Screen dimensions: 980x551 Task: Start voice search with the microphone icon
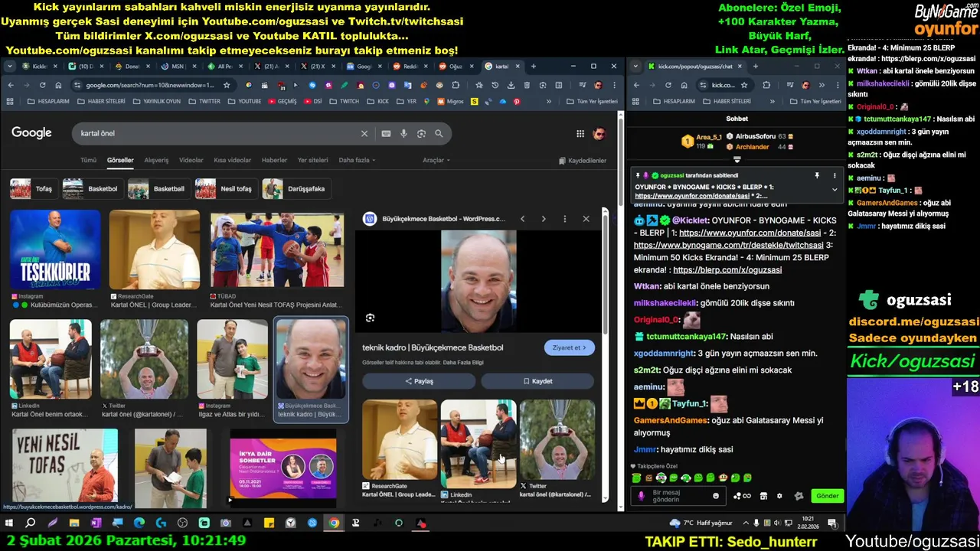pyautogui.click(x=403, y=133)
